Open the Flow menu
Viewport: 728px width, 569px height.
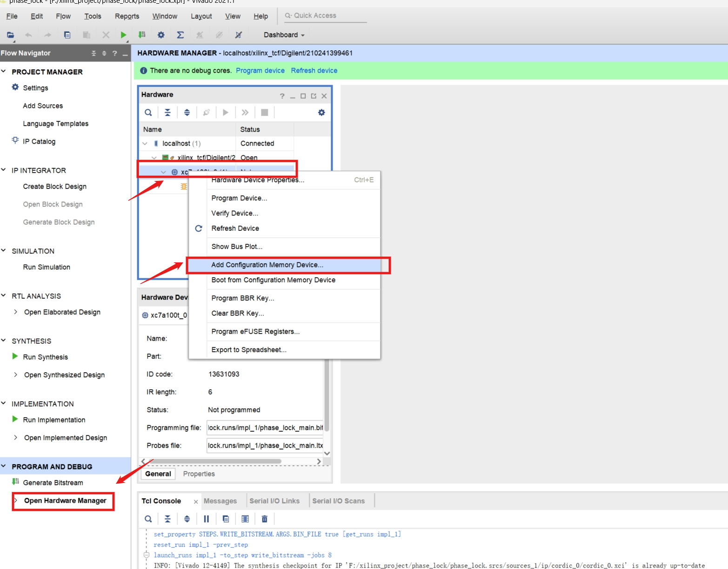pyautogui.click(x=63, y=16)
